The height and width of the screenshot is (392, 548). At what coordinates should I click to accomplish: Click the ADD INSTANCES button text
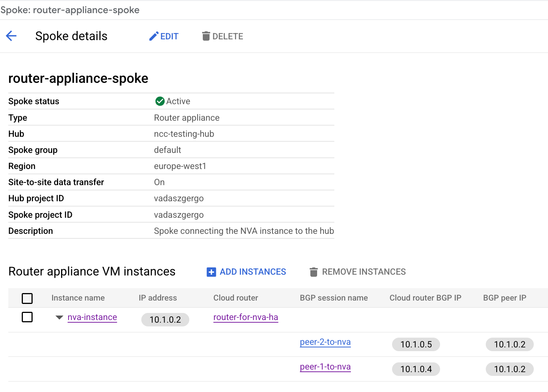253,272
